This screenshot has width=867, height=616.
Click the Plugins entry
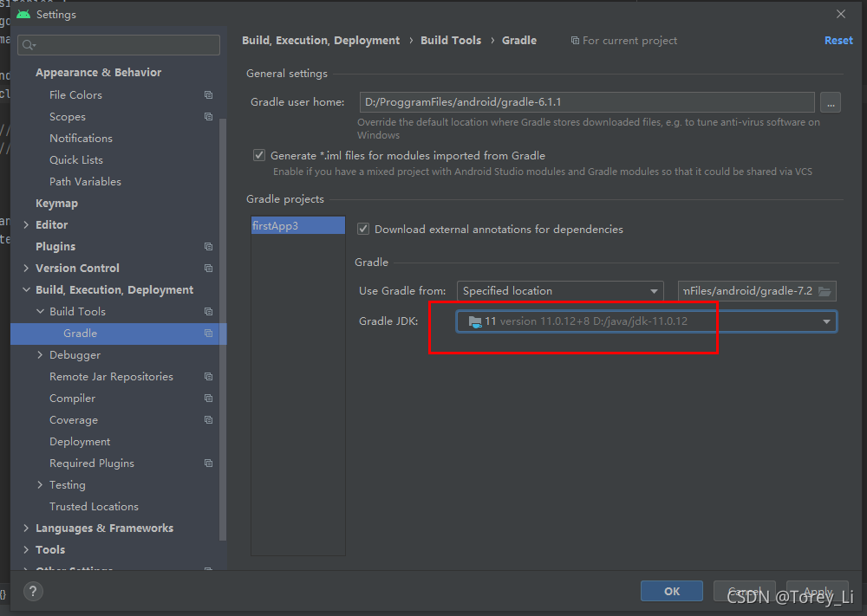tap(55, 246)
